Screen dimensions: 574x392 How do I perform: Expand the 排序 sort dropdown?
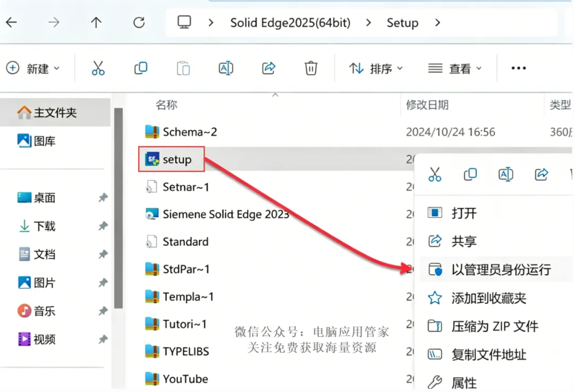(x=376, y=69)
